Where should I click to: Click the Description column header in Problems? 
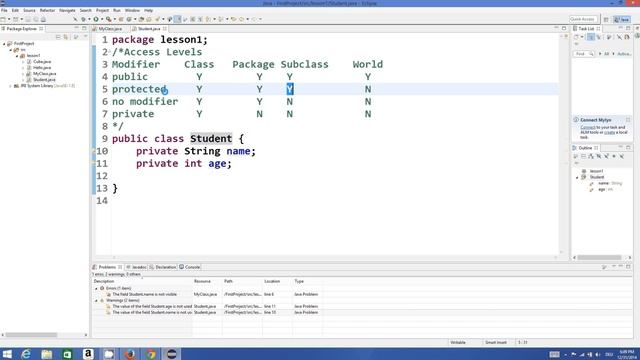pos(142,281)
